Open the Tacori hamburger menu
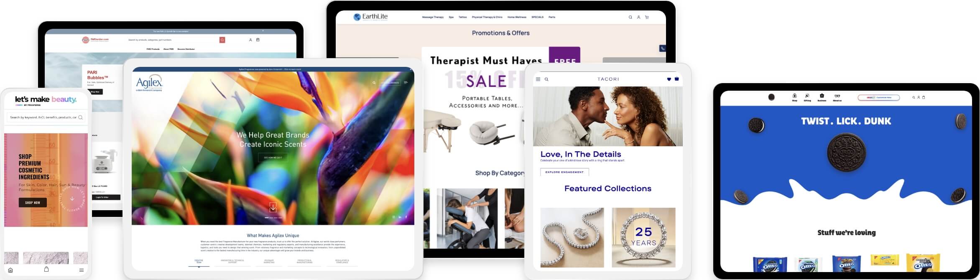This screenshot has width=980, height=280. [538, 79]
